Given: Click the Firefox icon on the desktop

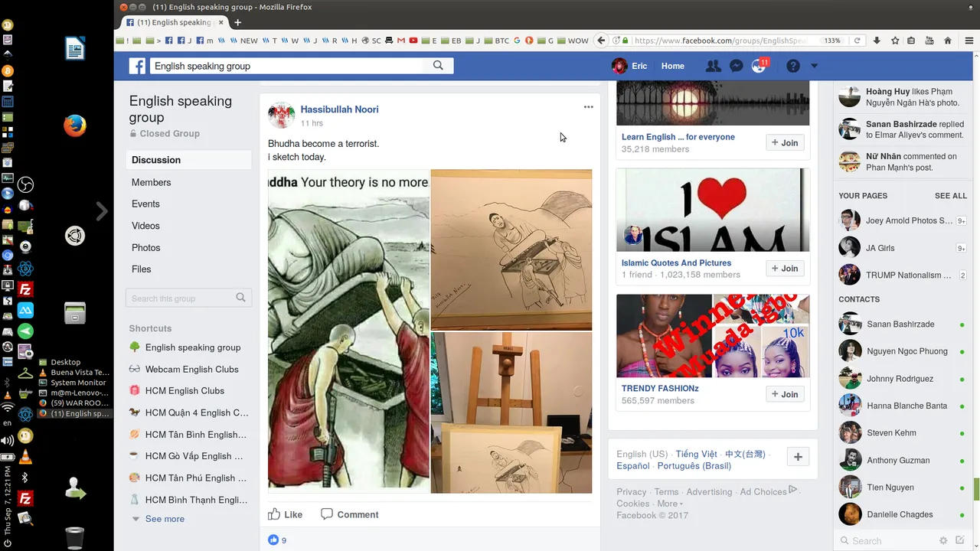Looking at the screenshot, I should pyautogui.click(x=74, y=126).
